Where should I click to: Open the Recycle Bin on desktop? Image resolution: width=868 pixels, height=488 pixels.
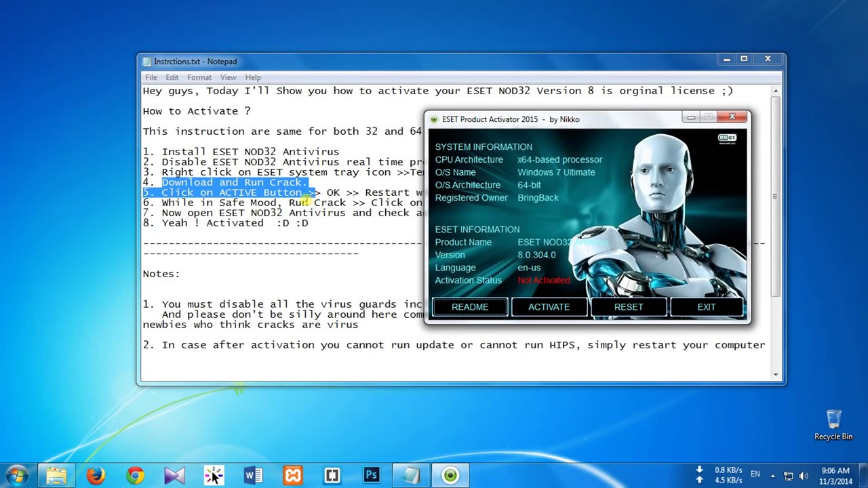[833, 425]
